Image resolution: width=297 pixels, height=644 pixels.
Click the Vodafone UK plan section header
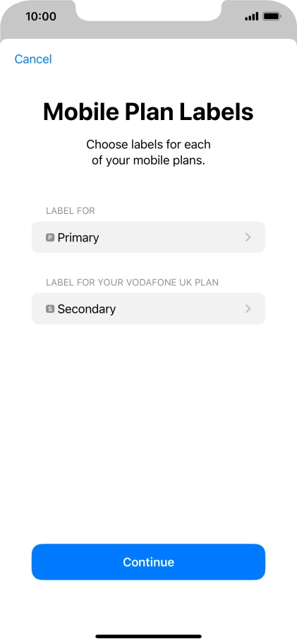coord(132,282)
